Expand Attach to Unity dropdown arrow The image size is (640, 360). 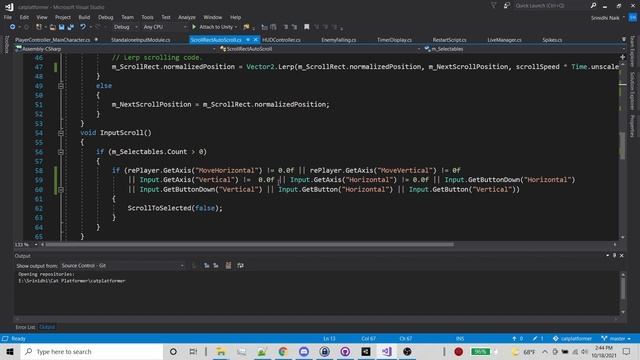(x=236, y=27)
